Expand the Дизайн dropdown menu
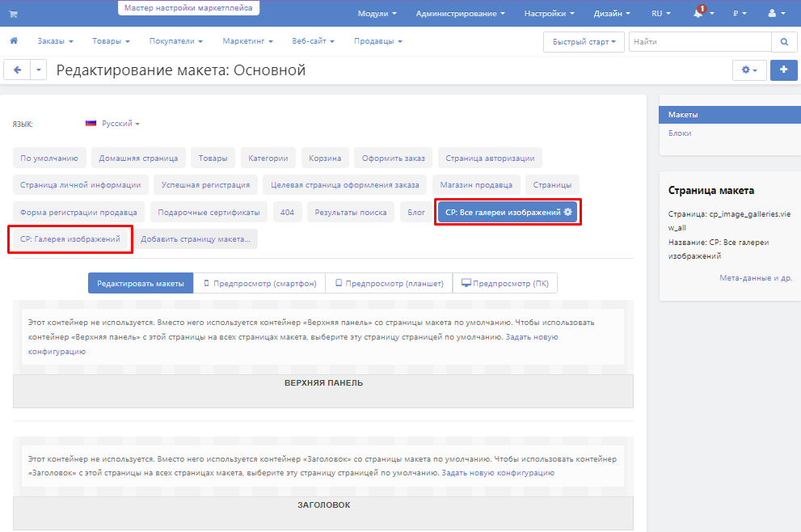This screenshot has height=532, width=801. tap(612, 14)
